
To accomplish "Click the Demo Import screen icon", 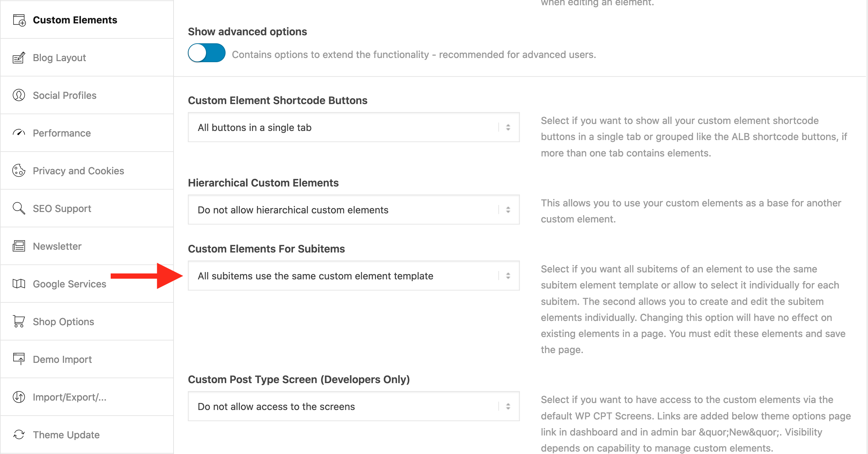I will coord(19,359).
